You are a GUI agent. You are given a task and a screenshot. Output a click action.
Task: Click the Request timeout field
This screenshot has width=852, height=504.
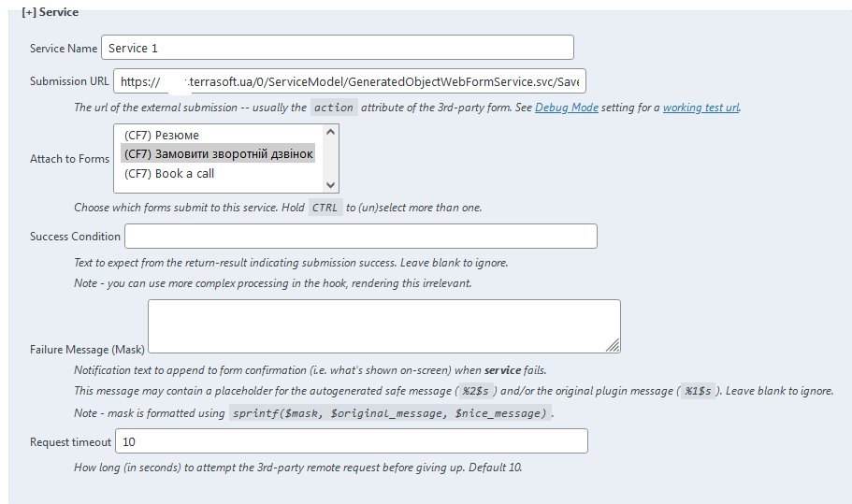tap(351, 441)
